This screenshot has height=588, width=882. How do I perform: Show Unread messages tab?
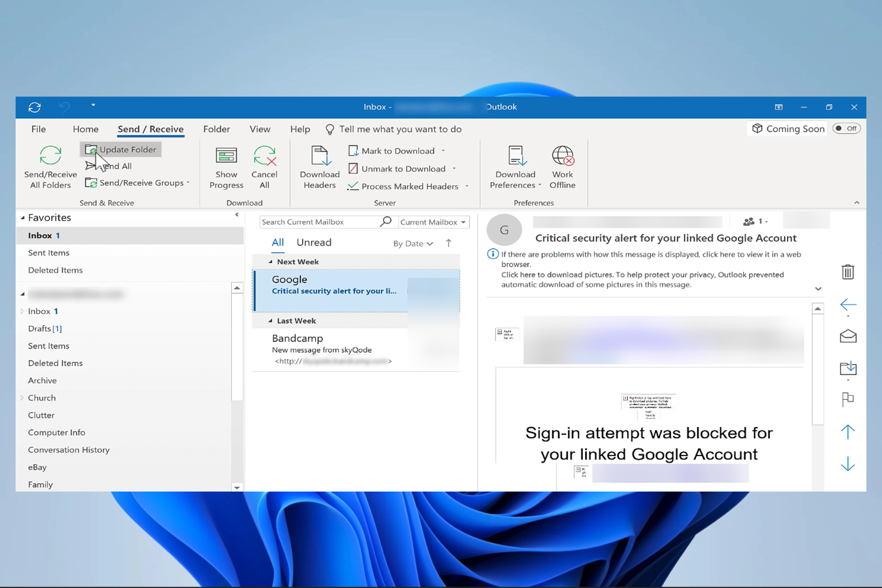pyautogui.click(x=314, y=243)
